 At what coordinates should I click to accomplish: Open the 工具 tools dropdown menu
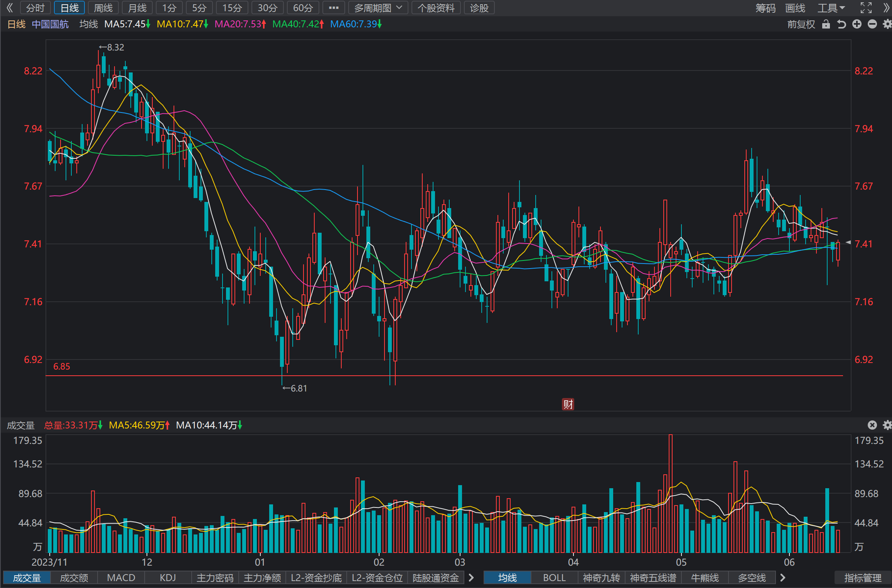tap(831, 8)
